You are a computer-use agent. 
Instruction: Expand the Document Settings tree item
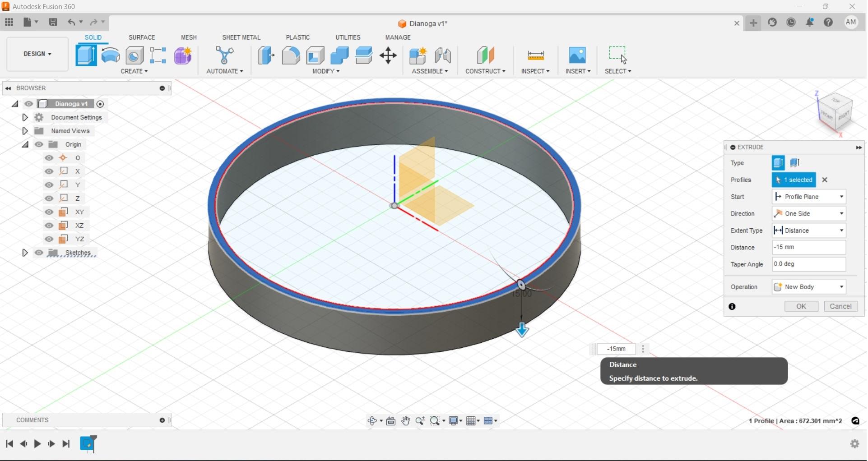(25, 117)
